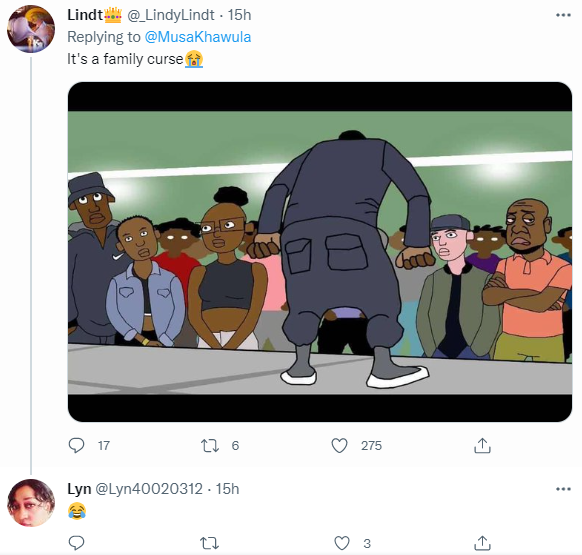This screenshot has height=555, width=582.
Task: Like Lyn's tweet with 3 likes
Action: [x=342, y=543]
